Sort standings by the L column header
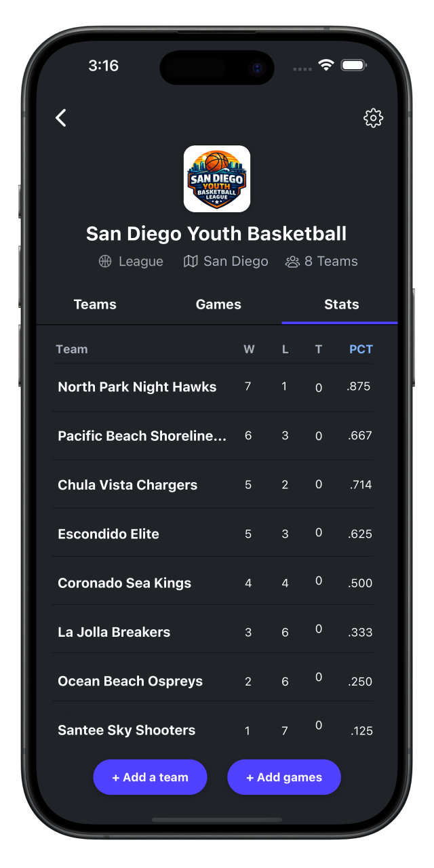The width and height of the screenshot is (434, 868). 285,349
